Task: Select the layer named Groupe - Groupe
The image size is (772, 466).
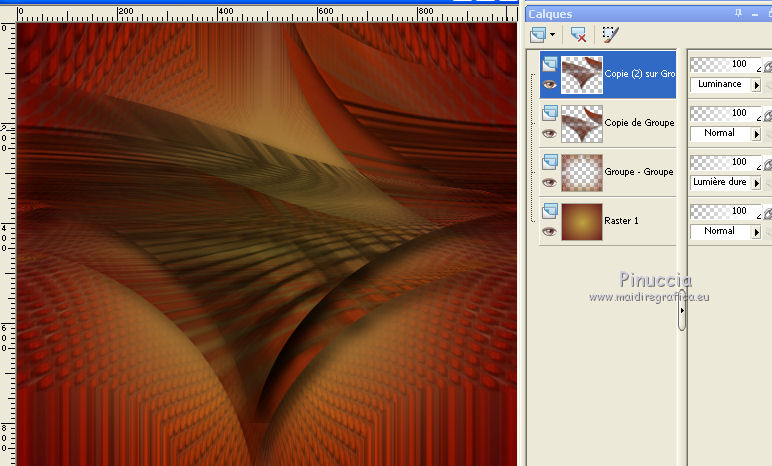Action: pyautogui.click(x=639, y=172)
